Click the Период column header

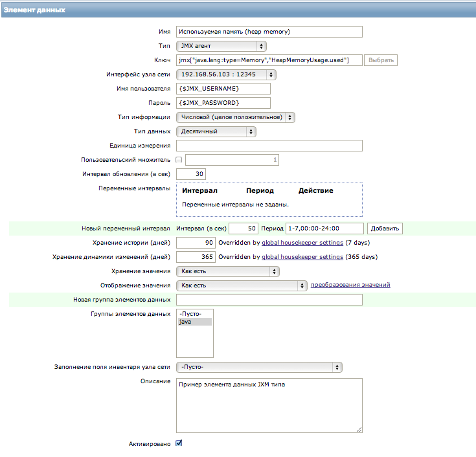click(260, 190)
